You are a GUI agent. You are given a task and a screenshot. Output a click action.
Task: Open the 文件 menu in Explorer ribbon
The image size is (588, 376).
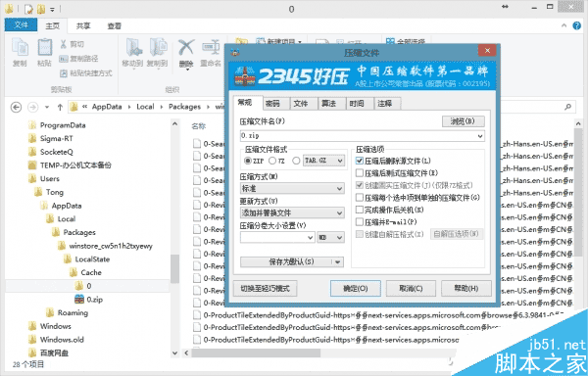pyautogui.click(x=21, y=25)
